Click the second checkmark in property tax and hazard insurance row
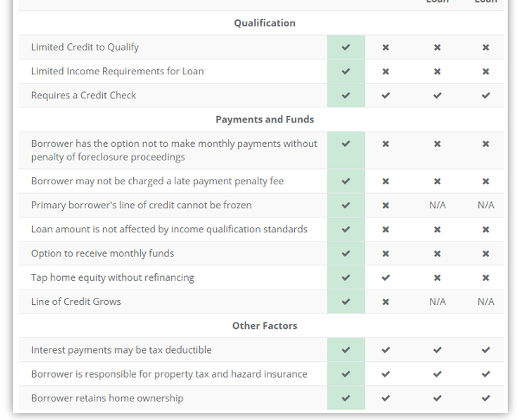Screen dimensions: 519x420 coord(386,374)
